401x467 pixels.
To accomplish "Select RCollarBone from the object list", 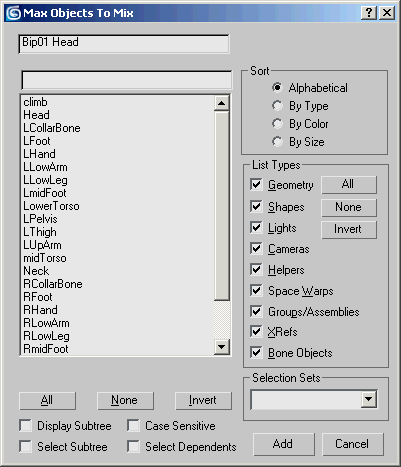I will [53, 284].
